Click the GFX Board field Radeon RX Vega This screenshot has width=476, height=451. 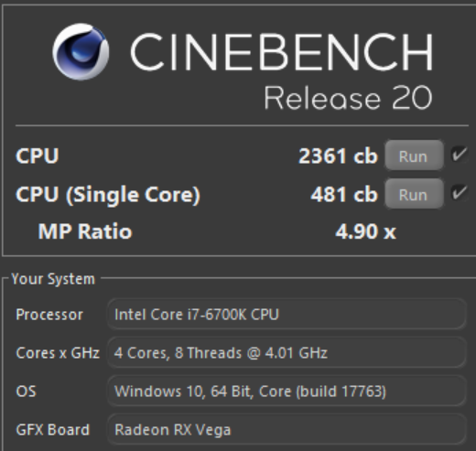tap(287, 430)
